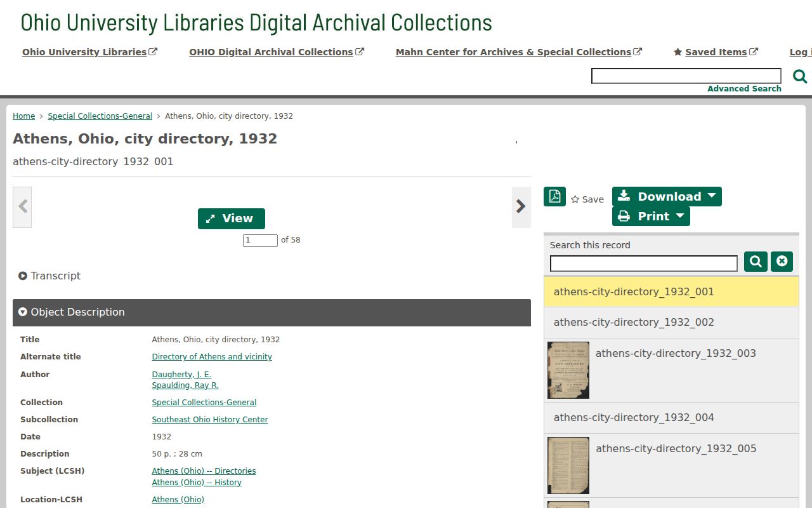Image resolution: width=812 pixels, height=508 pixels.
Task: Open Saved Items menu link
Action: click(716, 52)
